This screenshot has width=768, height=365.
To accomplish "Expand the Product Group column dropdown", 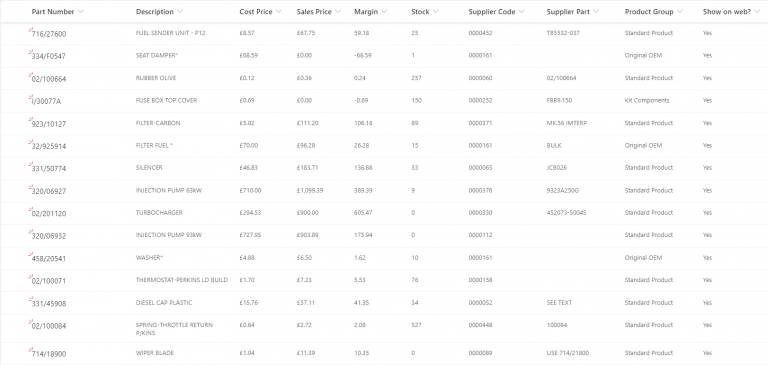I will [x=679, y=11].
